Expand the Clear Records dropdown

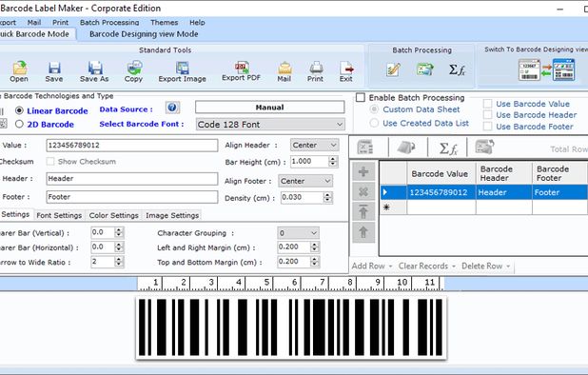tap(454, 266)
